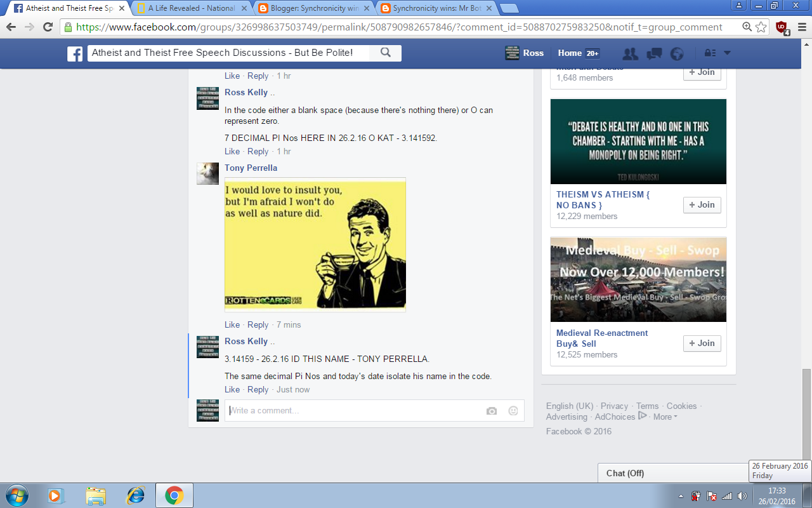Open Terms footer link
The height and width of the screenshot is (508, 812).
pyautogui.click(x=647, y=406)
